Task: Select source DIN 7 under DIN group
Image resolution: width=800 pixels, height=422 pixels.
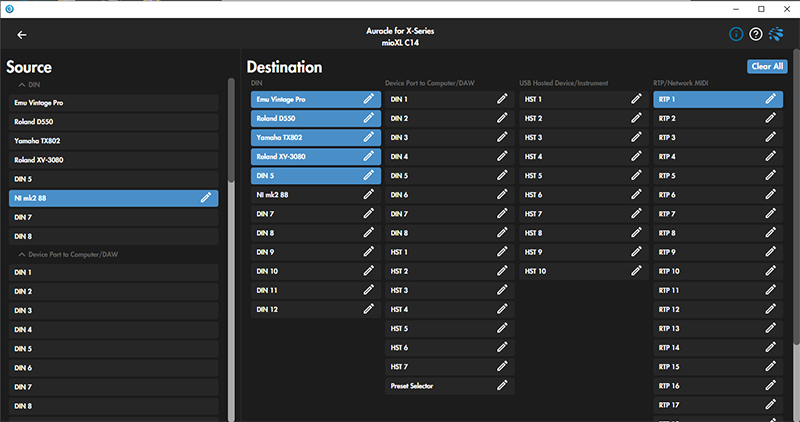Action: pyautogui.click(x=113, y=217)
